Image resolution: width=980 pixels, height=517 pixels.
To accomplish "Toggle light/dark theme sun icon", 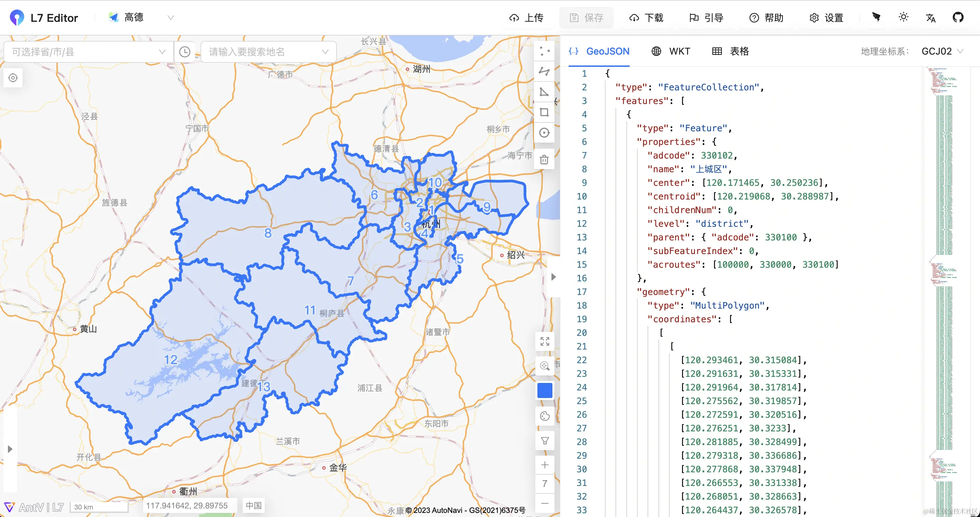I will pyautogui.click(x=904, y=17).
